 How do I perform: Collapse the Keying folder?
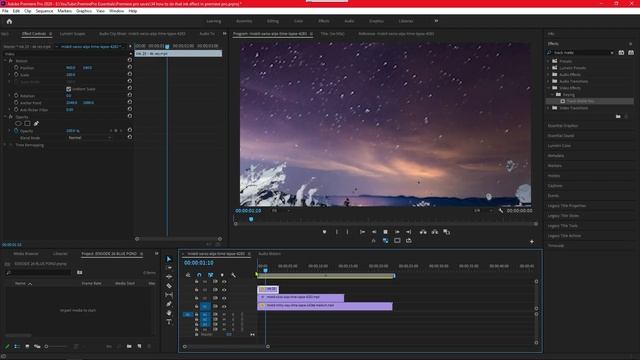coord(553,94)
